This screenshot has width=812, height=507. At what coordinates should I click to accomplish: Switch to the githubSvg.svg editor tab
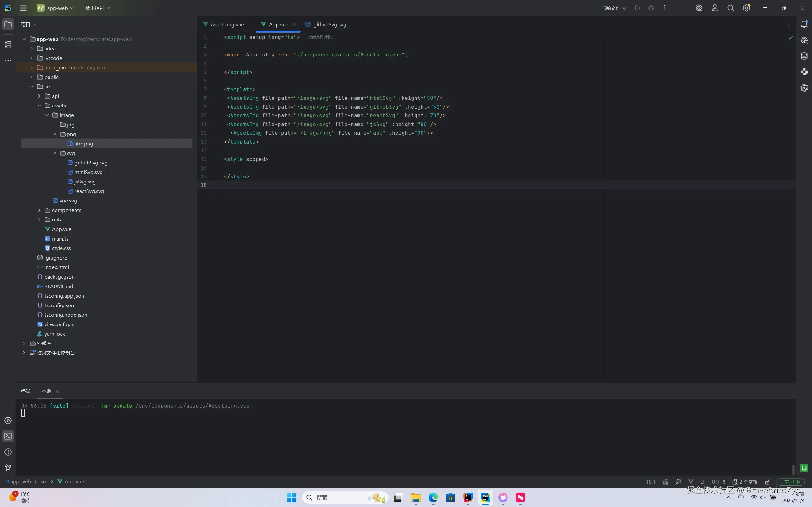(329, 24)
